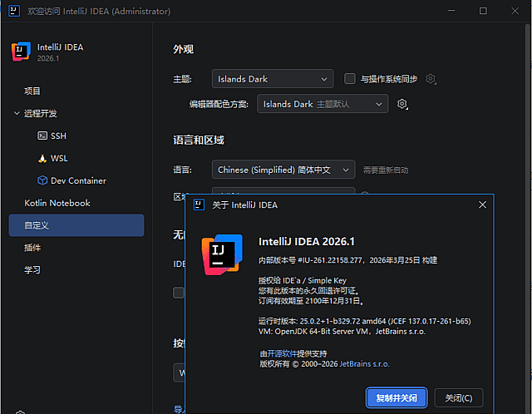Click the welcome window vertical scrollbar
The width and height of the screenshot is (532, 414).
529,217
